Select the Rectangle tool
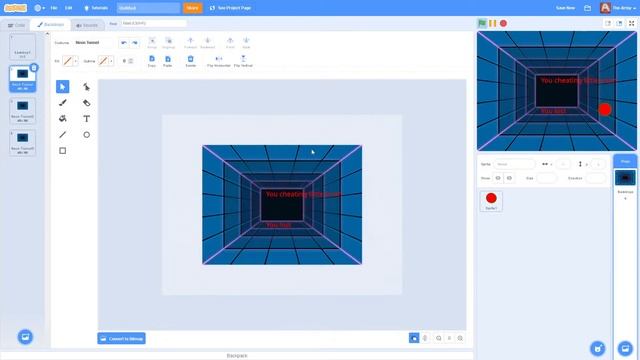Screen dimensions: 640x360 point(62,151)
